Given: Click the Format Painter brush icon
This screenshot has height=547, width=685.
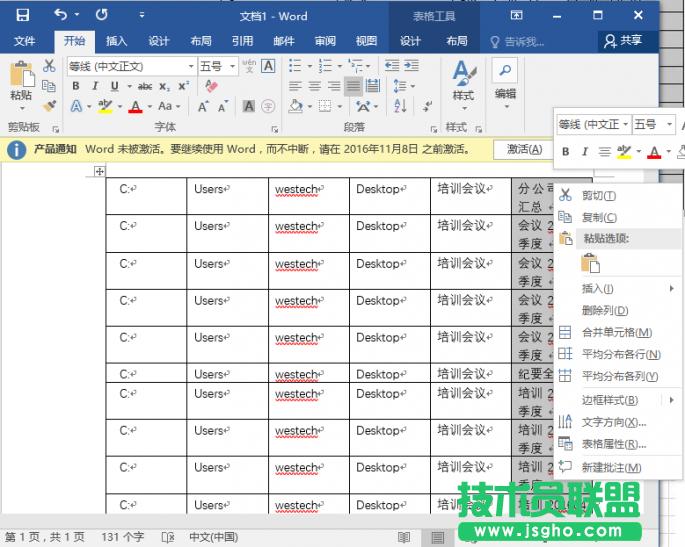Looking at the screenshot, I should [49, 106].
